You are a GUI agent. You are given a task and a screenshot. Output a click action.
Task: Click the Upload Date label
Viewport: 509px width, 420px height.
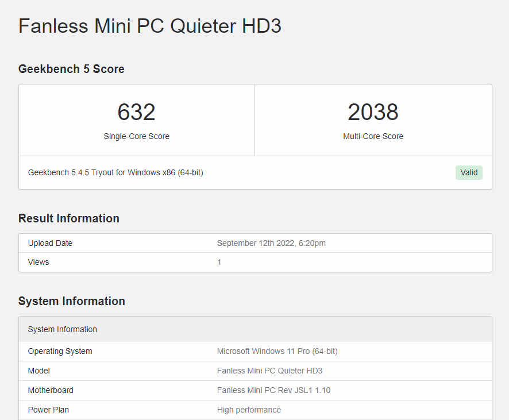[x=50, y=243]
